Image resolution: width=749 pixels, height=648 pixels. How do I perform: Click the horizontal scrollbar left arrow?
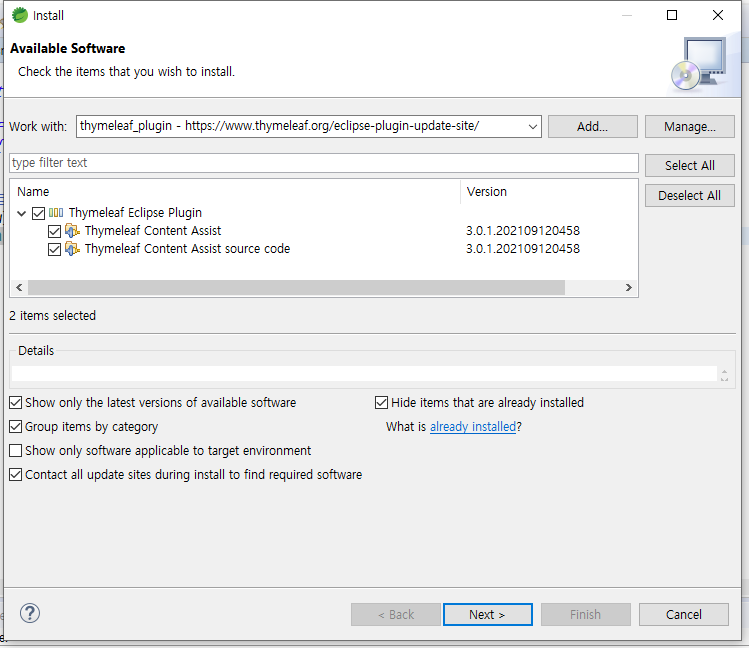(19, 287)
